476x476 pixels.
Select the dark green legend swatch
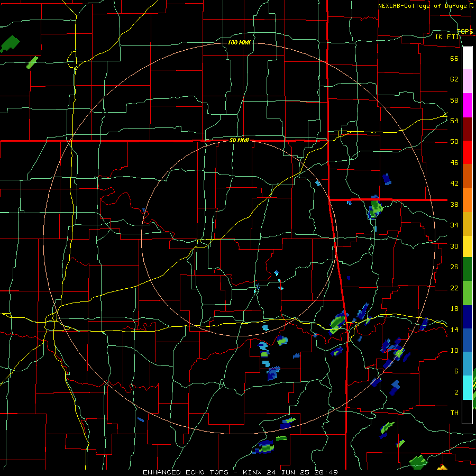pos(467,269)
